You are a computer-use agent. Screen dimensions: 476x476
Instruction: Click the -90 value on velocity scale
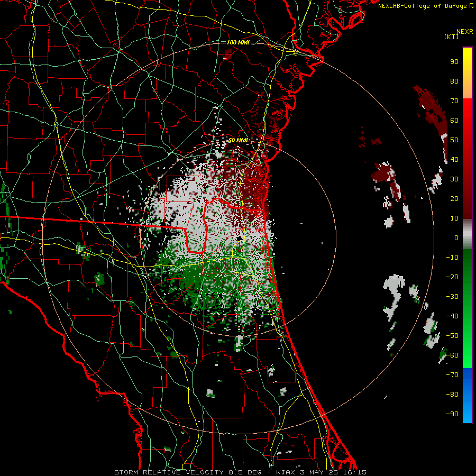tap(452, 414)
